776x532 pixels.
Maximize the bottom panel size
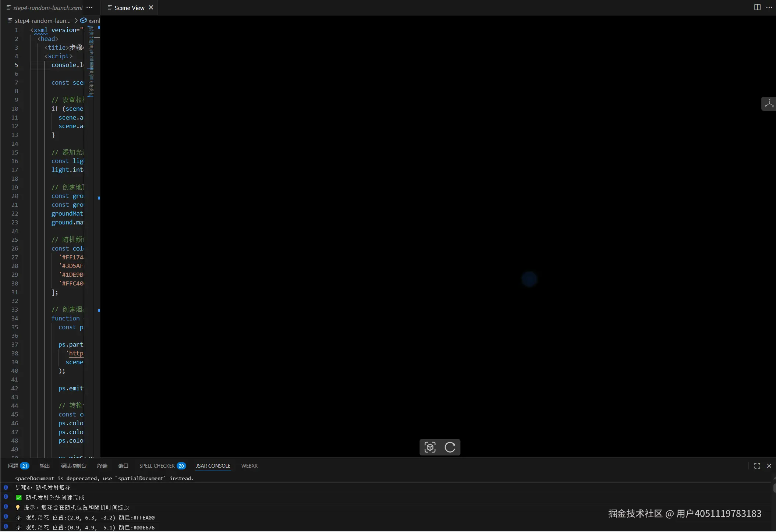point(757,466)
